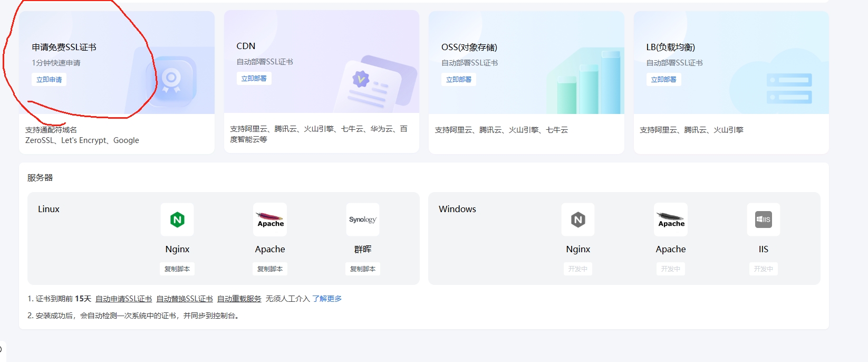This screenshot has height=362, width=868.
Task: Click the Windows label
Action: (x=457, y=209)
